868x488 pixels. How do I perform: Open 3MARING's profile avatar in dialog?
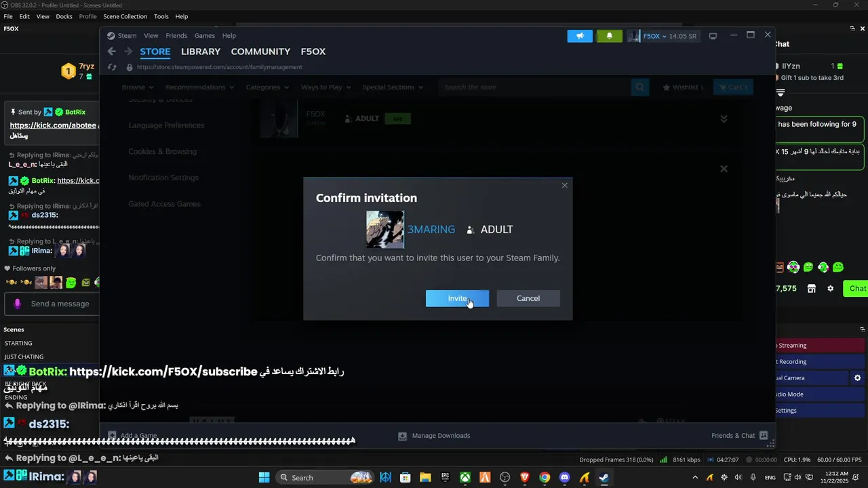click(x=385, y=230)
